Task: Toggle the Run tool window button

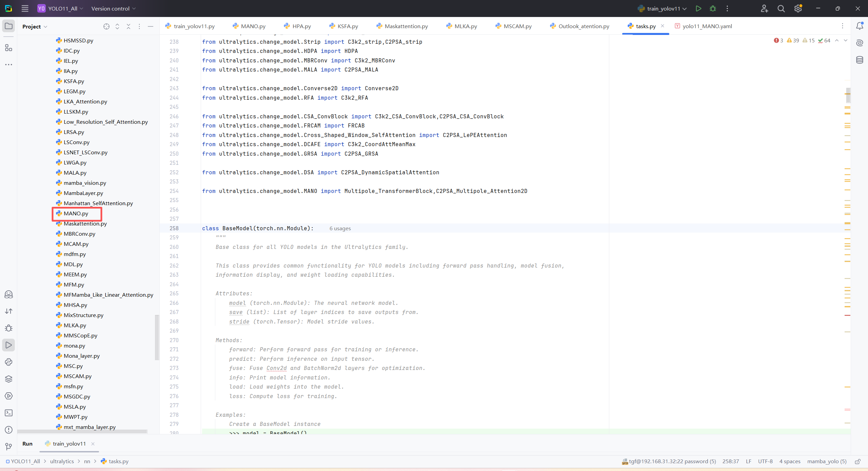Action: coord(8,345)
